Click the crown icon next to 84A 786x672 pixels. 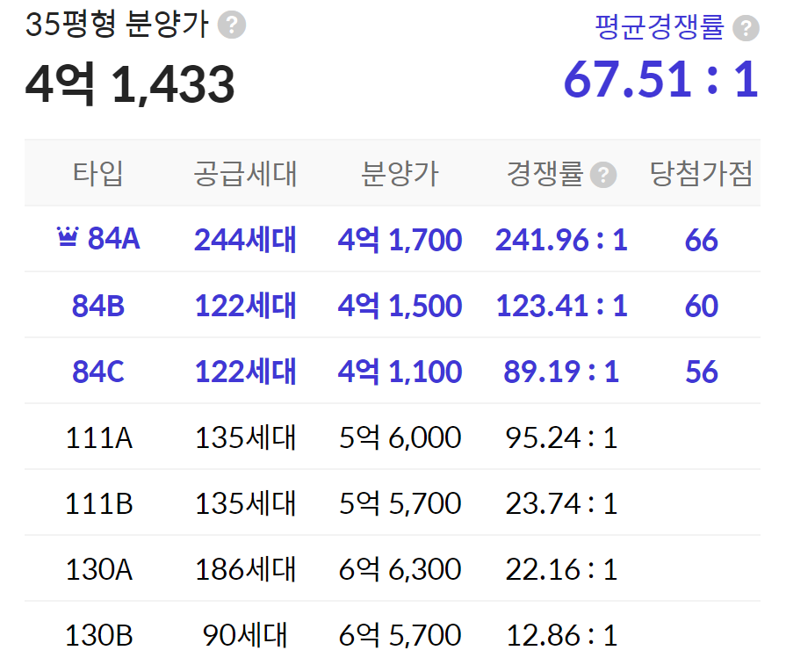tap(68, 236)
